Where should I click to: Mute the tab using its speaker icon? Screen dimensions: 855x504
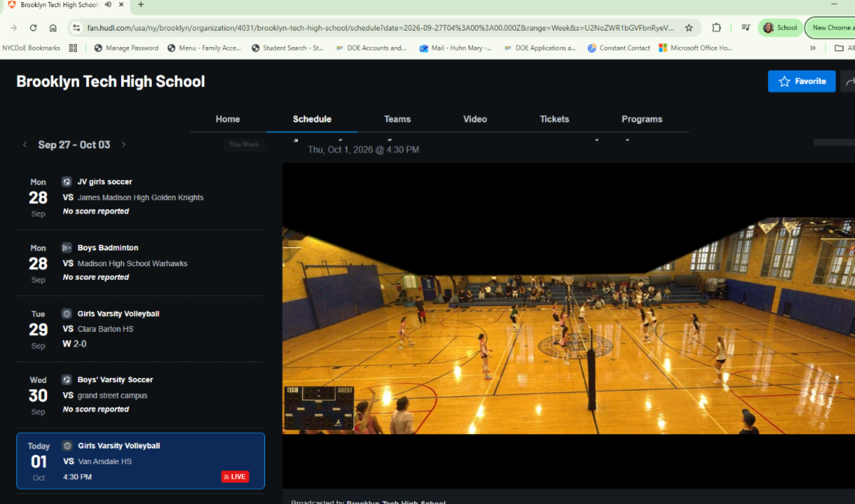tap(108, 4)
